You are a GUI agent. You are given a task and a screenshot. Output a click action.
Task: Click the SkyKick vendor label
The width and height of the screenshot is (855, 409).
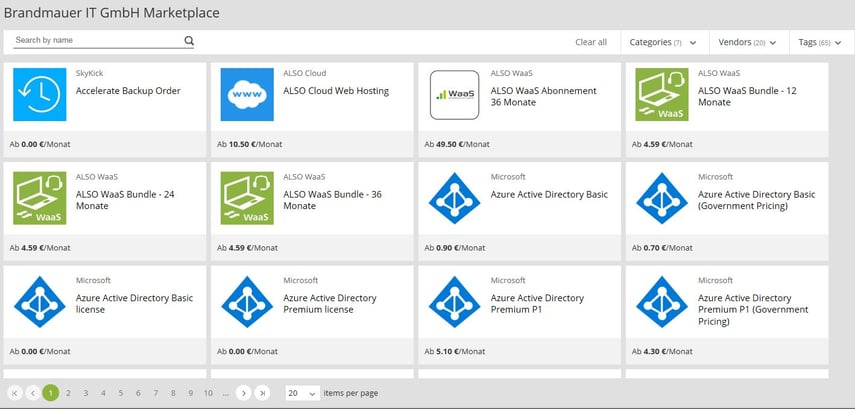tap(89, 73)
